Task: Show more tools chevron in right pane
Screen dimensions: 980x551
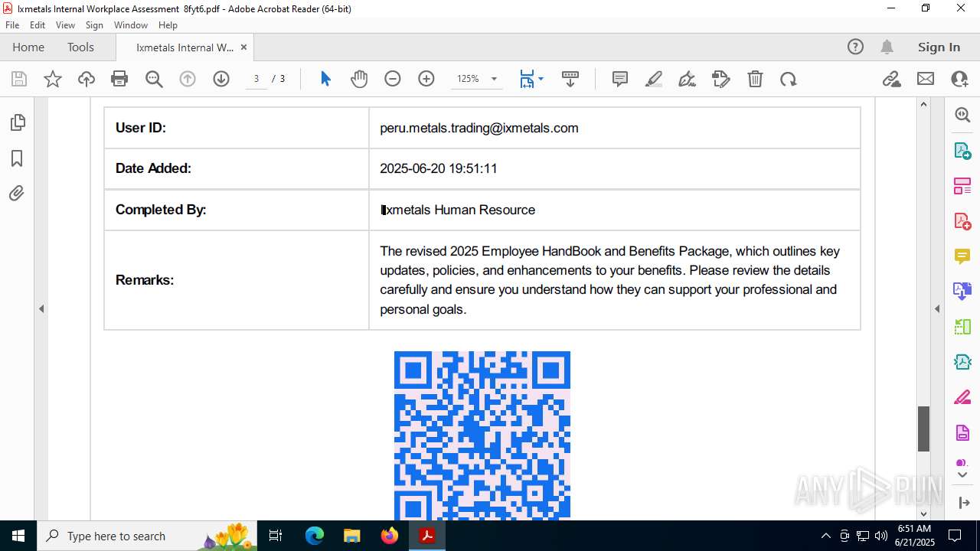Action: point(962,475)
